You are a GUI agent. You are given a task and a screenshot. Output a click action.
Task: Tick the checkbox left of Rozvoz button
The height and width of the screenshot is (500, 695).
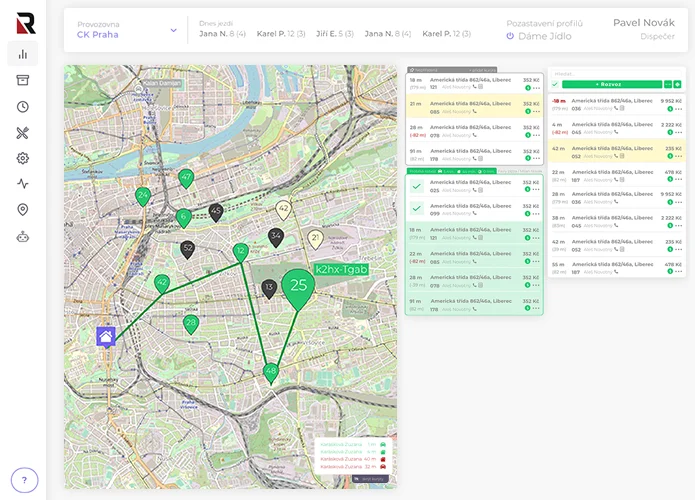[555, 85]
